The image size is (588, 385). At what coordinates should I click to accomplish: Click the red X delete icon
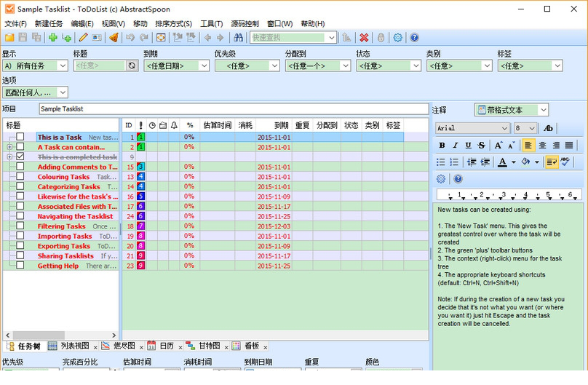pos(364,38)
